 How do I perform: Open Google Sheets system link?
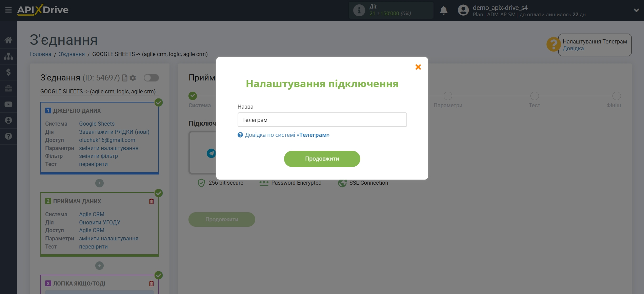coord(97,124)
